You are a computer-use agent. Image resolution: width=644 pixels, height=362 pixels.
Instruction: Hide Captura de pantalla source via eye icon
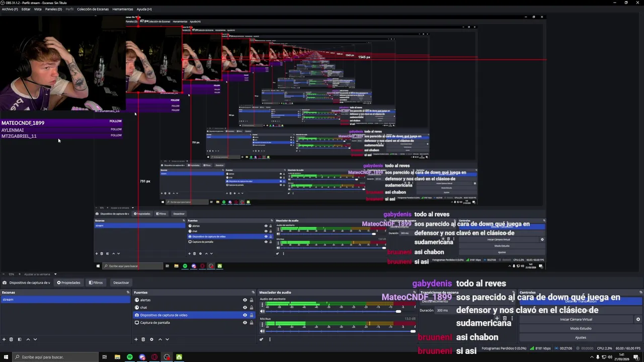click(245, 323)
